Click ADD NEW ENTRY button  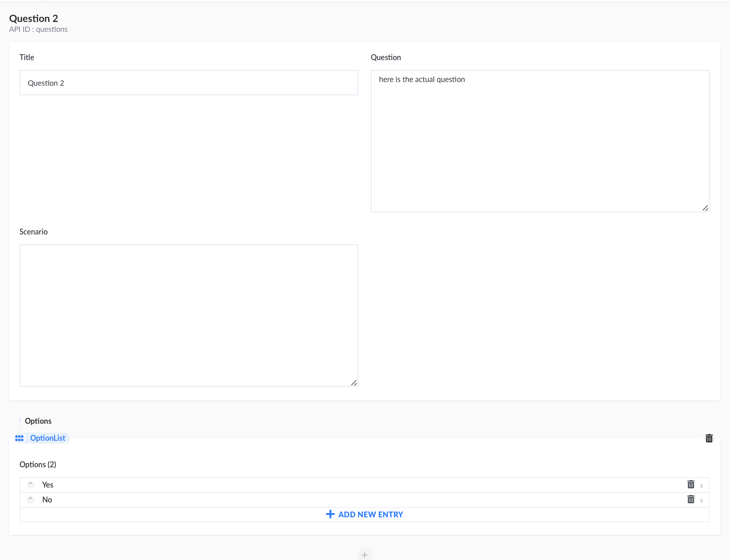coord(365,514)
